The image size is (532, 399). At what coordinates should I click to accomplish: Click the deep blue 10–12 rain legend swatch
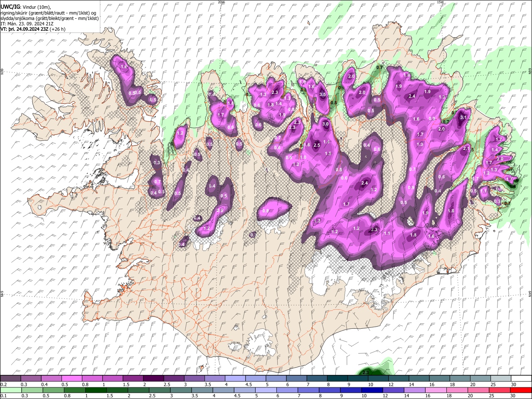coord(372,390)
